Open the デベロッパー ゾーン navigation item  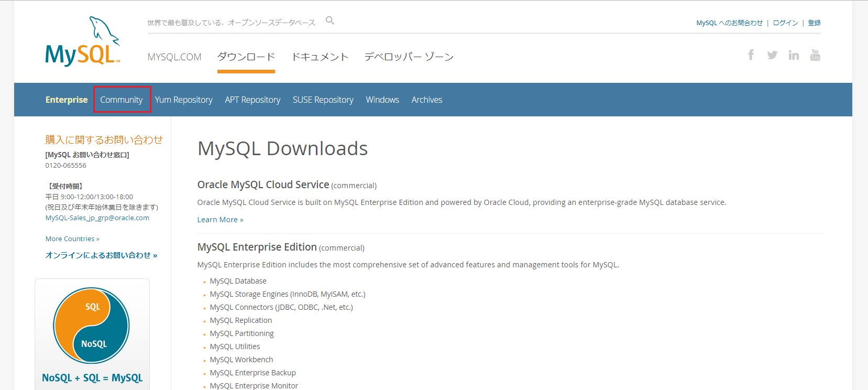409,57
